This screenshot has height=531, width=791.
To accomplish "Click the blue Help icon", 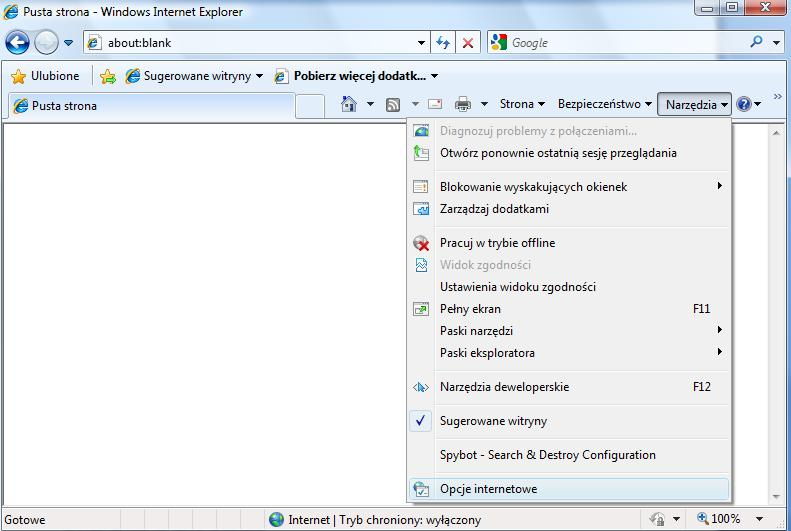I will click(x=744, y=104).
